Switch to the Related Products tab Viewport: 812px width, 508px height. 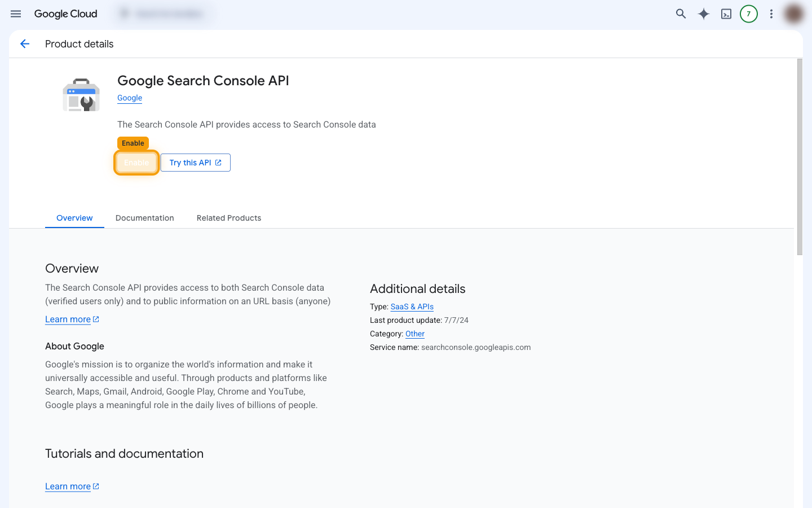pyautogui.click(x=229, y=218)
